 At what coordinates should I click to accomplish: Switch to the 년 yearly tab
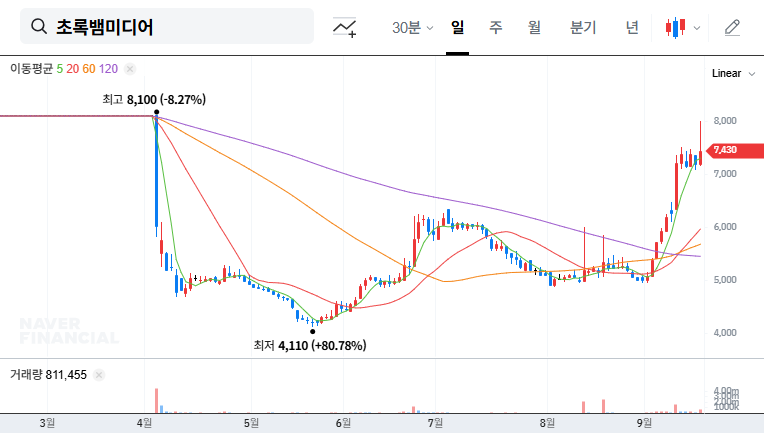click(x=632, y=27)
